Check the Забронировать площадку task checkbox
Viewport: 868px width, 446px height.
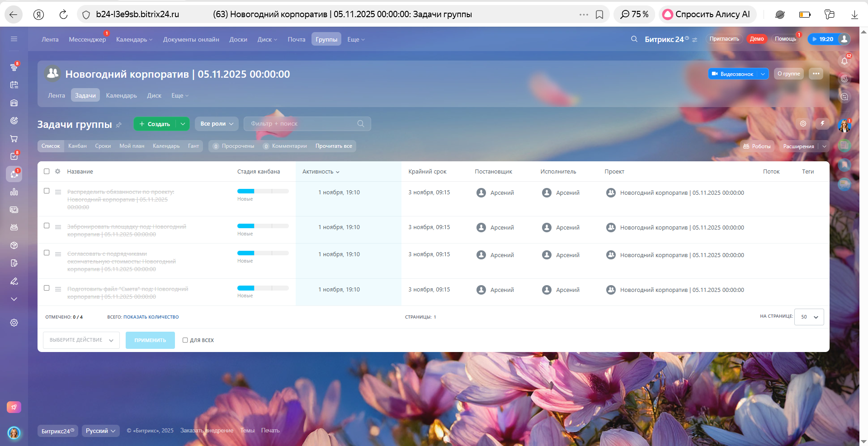coord(47,225)
